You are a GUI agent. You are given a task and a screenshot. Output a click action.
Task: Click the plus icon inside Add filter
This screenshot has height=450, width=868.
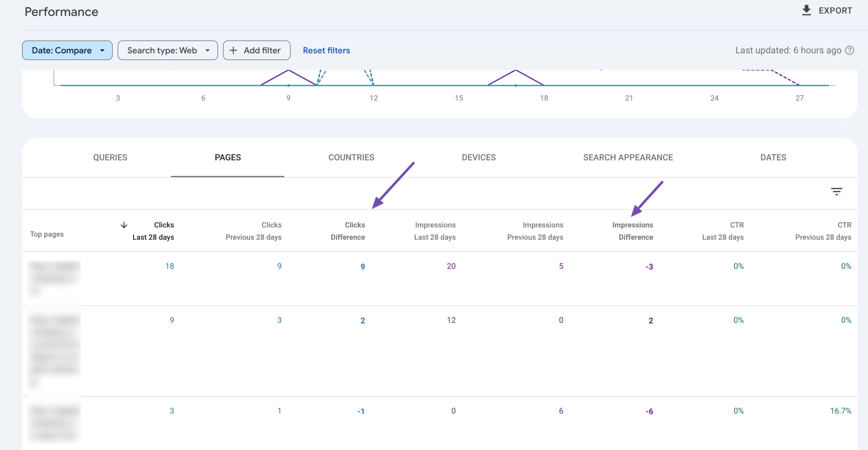(x=233, y=50)
